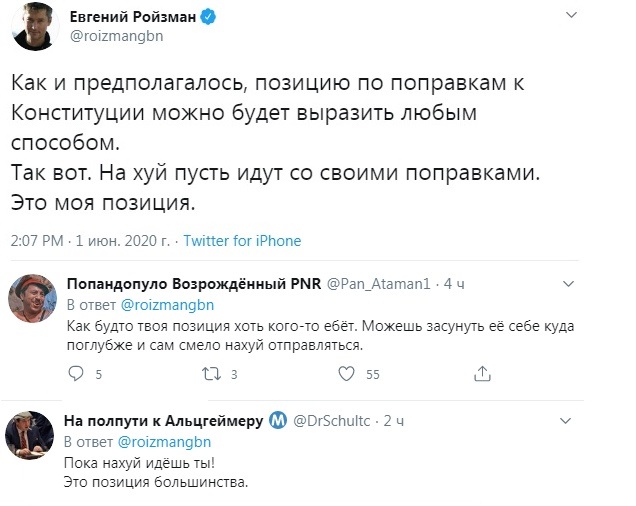Viewport: 636px width, 506px height.
Task: Click @roizmangbn mention in Pan_Ataman1 reply
Action: click(x=167, y=305)
